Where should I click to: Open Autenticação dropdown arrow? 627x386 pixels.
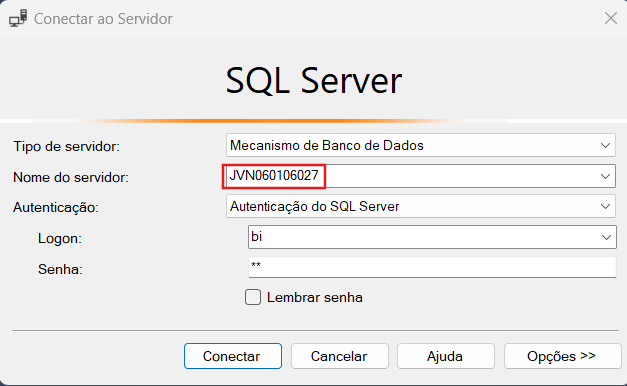[x=605, y=206]
